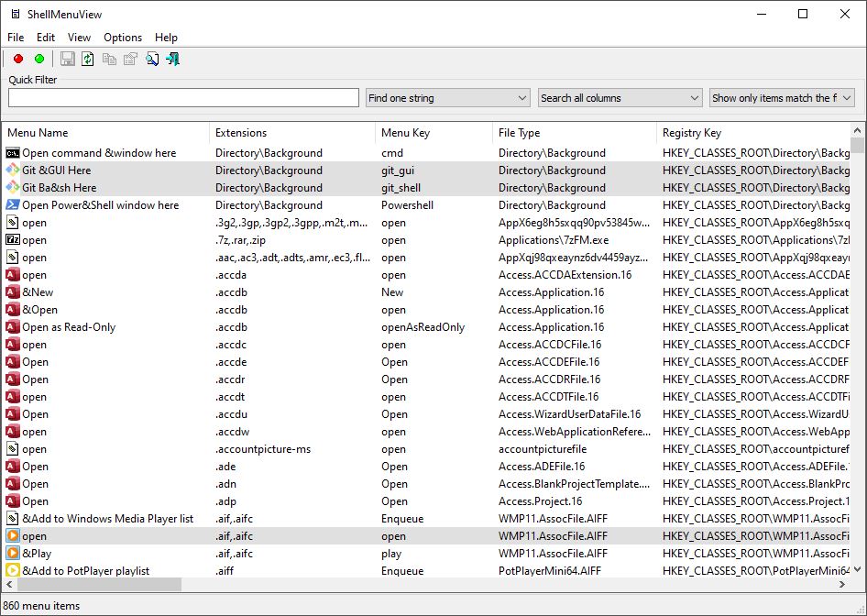Open the Edit menu
The image size is (867, 616).
[46, 37]
